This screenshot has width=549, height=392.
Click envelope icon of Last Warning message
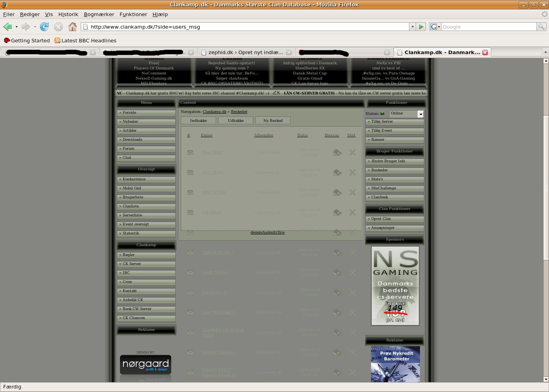click(190, 312)
